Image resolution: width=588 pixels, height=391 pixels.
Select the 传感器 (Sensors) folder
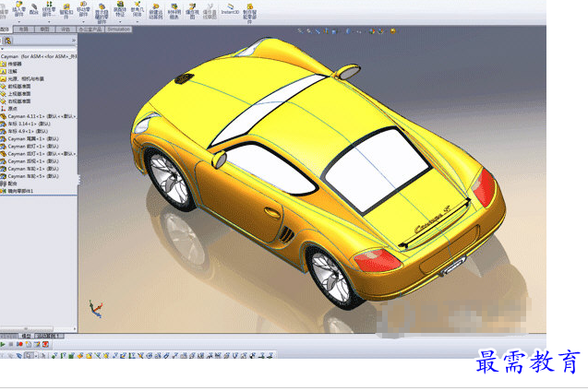click(11, 64)
